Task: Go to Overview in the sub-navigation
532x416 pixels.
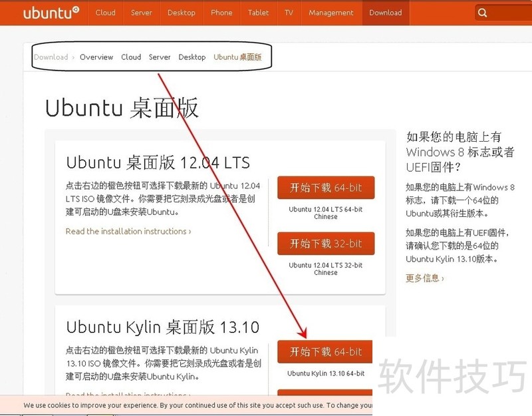Action: (x=96, y=57)
